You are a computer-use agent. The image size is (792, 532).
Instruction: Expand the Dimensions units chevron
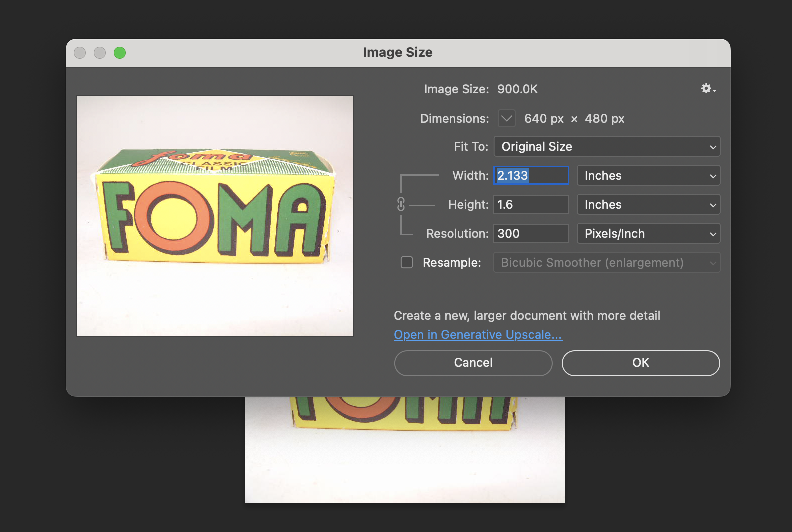[507, 118]
